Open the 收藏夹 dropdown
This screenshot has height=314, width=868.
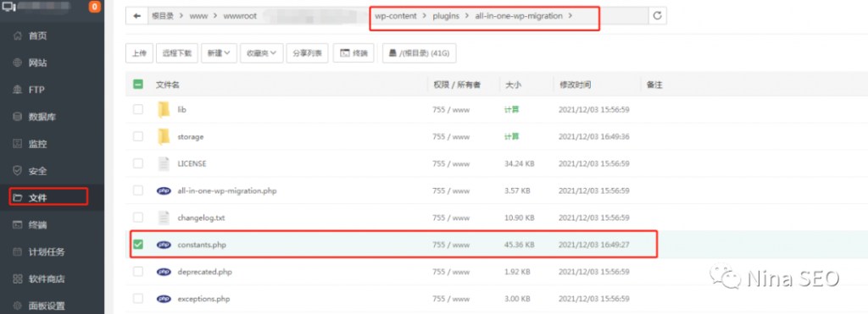[x=262, y=53]
